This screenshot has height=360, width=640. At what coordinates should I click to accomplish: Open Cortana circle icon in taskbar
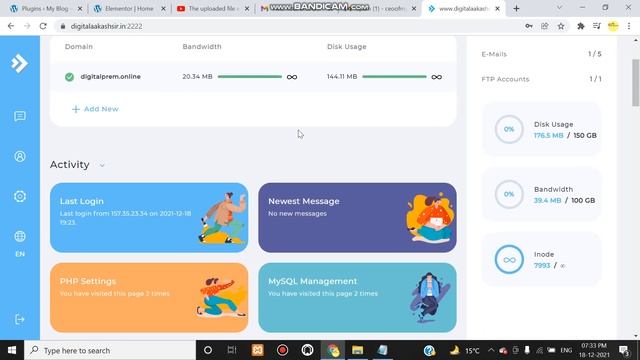208,350
